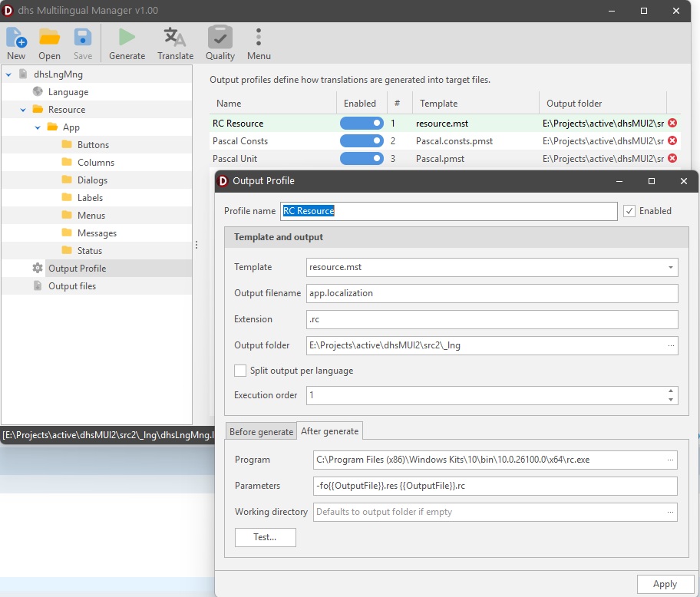The height and width of the screenshot is (597, 700).
Task: Switch to the Before generate tab
Action: [x=261, y=431]
